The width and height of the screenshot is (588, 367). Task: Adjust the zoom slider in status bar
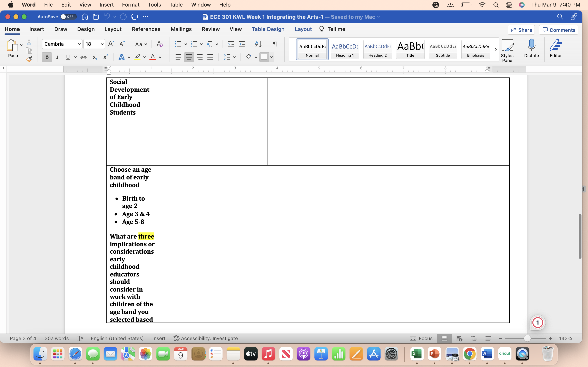[x=527, y=338]
